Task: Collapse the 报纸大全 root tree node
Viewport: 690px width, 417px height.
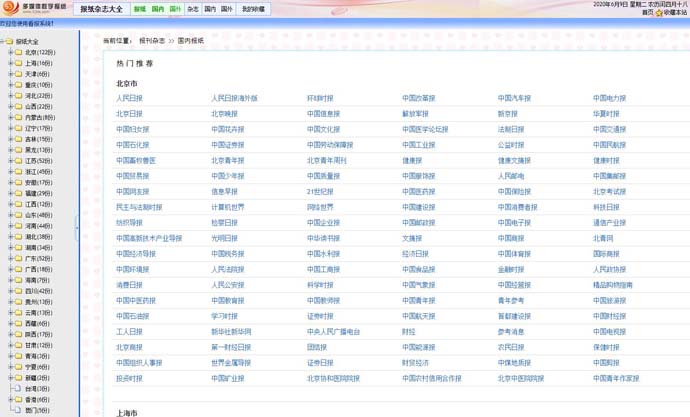Action: click(x=2, y=41)
